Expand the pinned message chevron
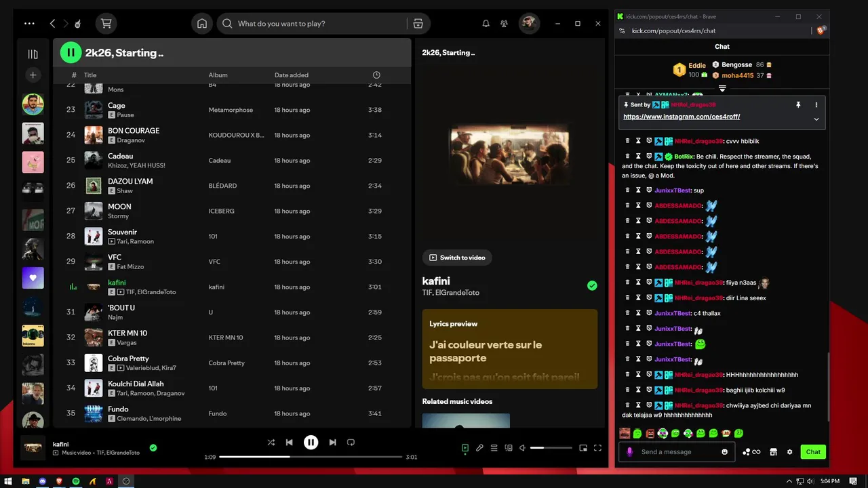 [816, 119]
